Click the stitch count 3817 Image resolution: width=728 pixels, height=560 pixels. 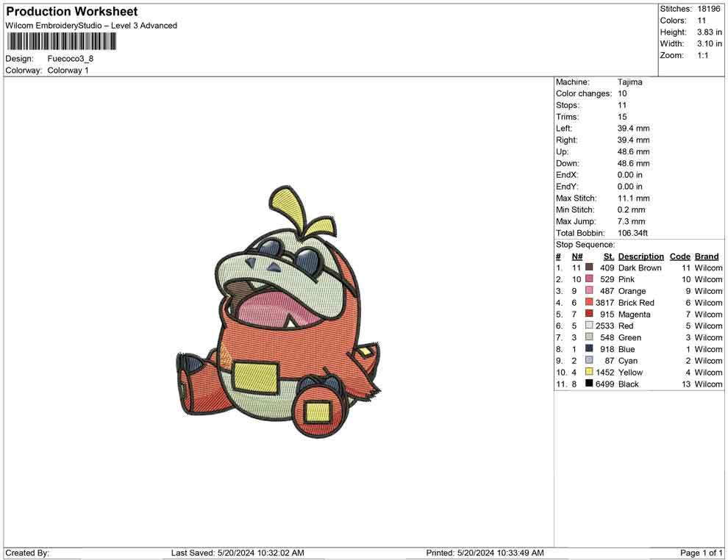(x=605, y=303)
